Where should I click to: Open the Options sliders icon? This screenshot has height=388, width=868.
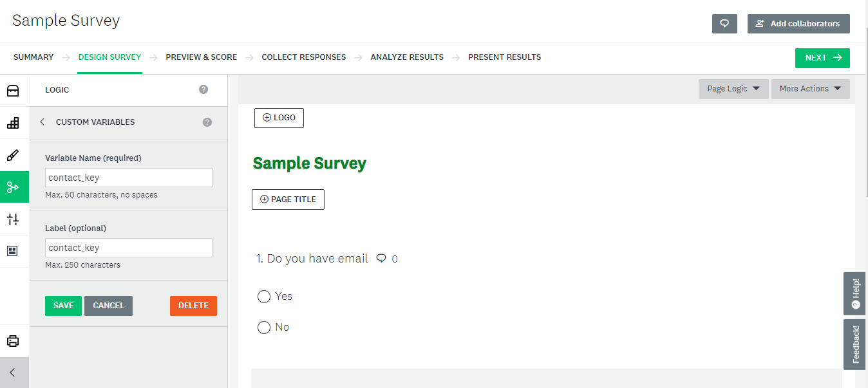[x=13, y=219]
